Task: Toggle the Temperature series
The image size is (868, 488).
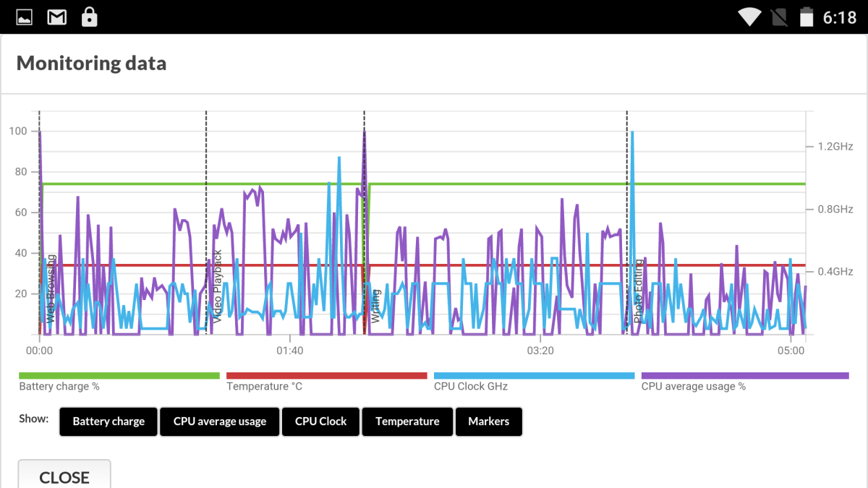Action: (407, 421)
